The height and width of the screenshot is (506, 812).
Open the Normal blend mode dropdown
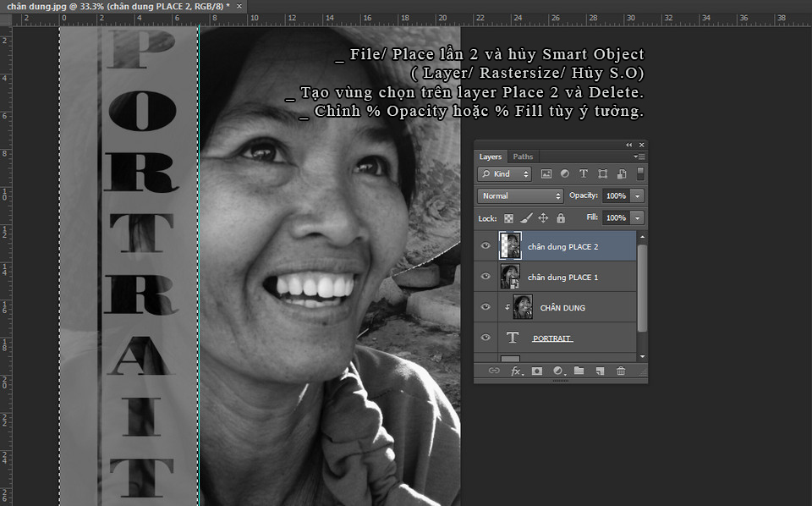tap(520, 195)
